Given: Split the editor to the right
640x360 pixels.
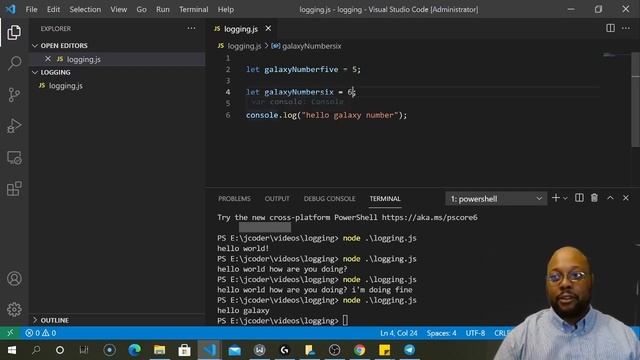Looking at the screenshot, I should point(610,28).
